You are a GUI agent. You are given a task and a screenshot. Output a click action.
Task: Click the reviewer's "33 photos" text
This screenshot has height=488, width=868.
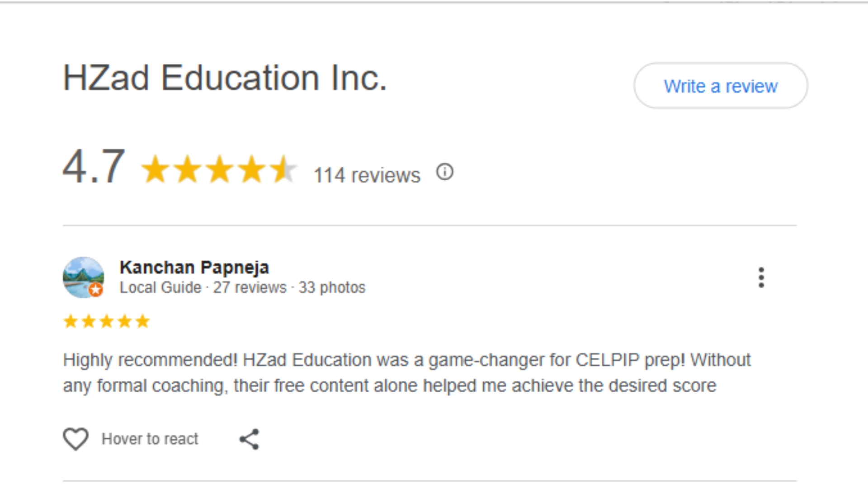(x=332, y=287)
